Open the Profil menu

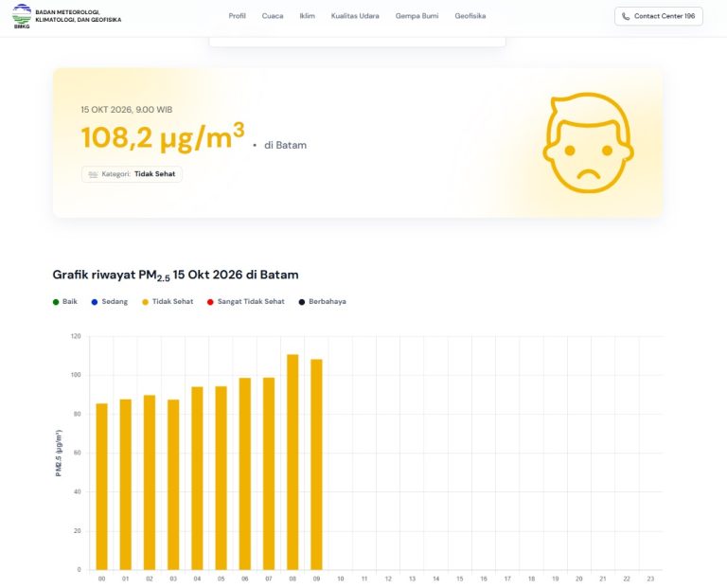point(237,16)
